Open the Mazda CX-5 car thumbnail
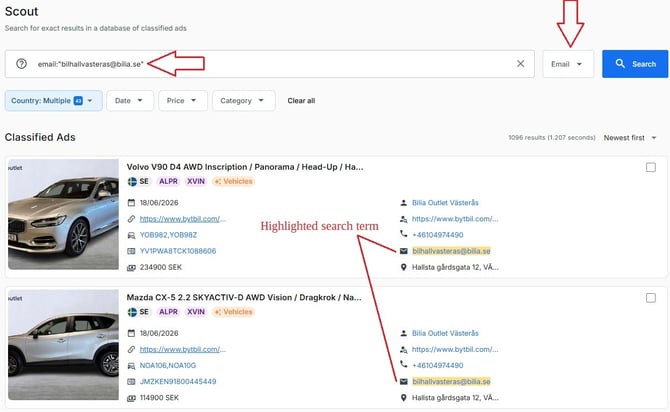Viewport: 670px width, 412px height. coord(63,344)
